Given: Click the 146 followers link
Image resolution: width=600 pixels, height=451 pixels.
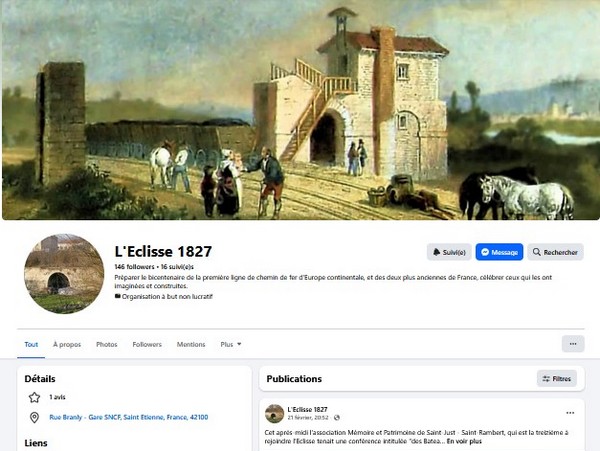Looking at the screenshot, I should pyautogui.click(x=134, y=267).
